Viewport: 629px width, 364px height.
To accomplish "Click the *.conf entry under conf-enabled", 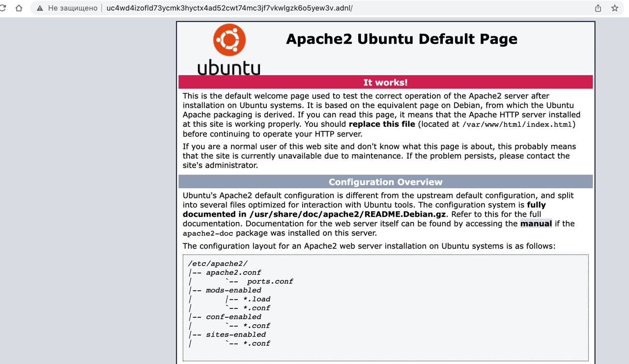I will pyautogui.click(x=257, y=326).
